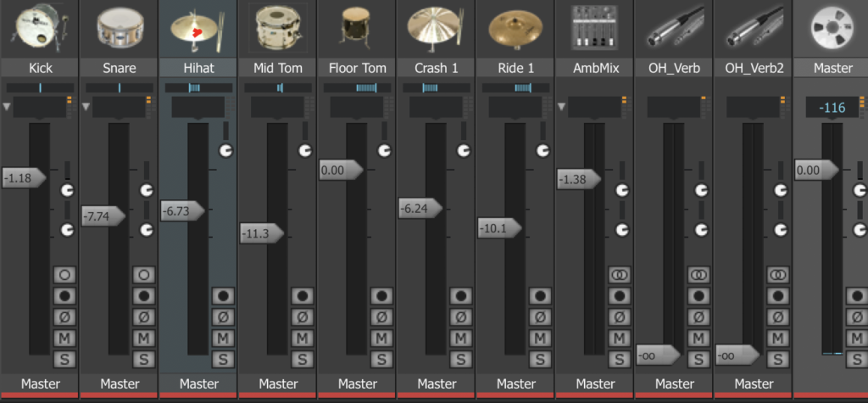Expand the Snare channel disclosure triangle
Image resolution: width=868 pixels, height=403 pixels.
[x=86, y=106]
